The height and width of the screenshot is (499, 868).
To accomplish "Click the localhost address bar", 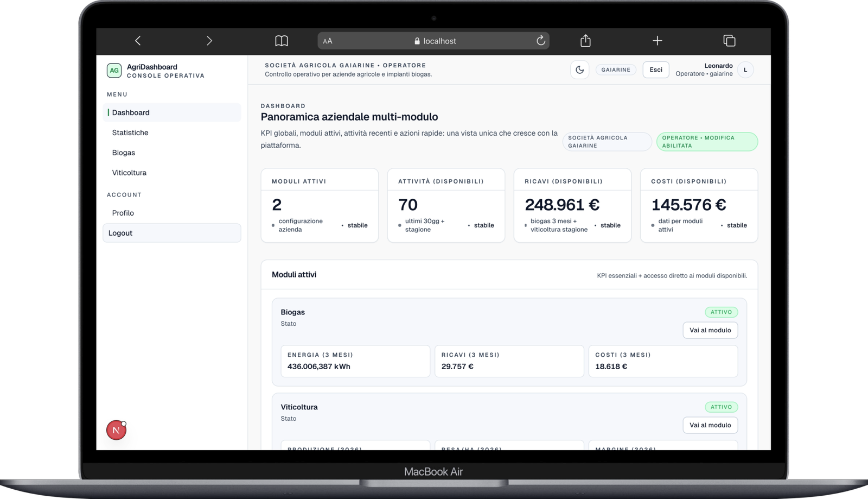I will pyautogui.click(x=434, y=41).
